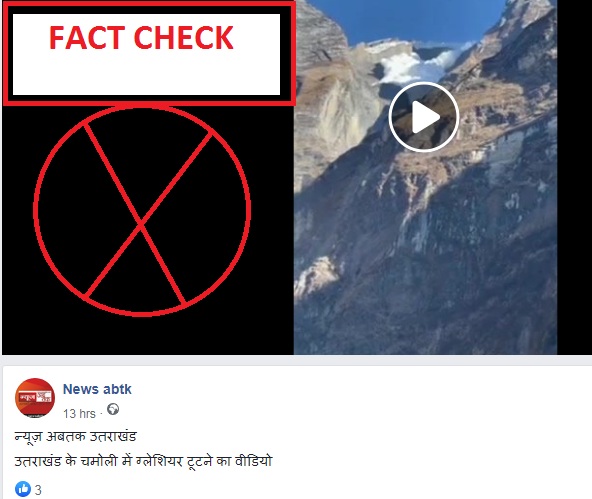Click the white avalanche cloud at mountain top

point(419,64)
